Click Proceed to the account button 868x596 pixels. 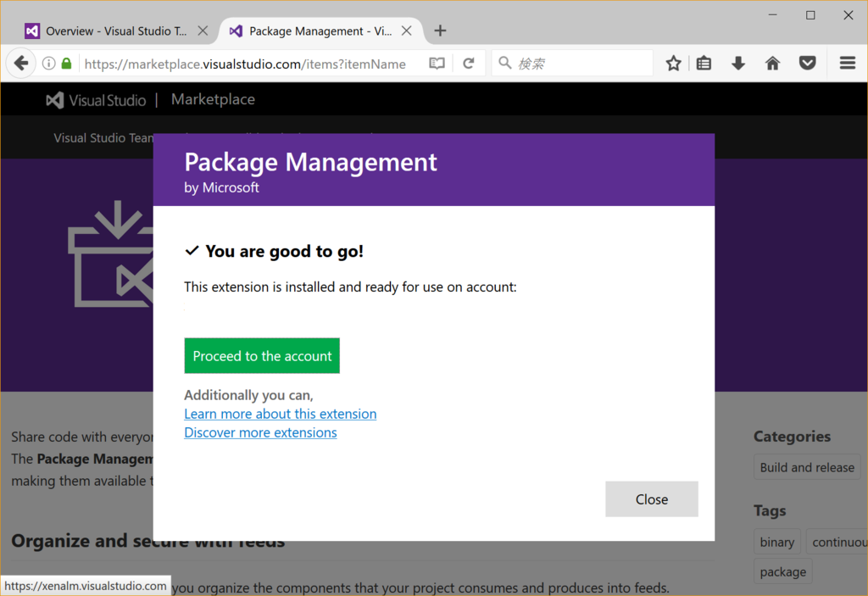point(262,355)
